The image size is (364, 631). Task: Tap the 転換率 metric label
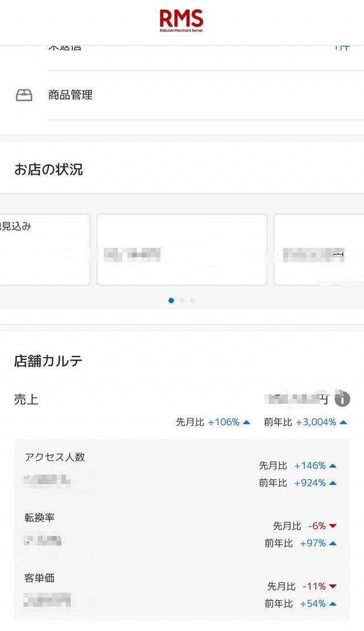[40, 517]
